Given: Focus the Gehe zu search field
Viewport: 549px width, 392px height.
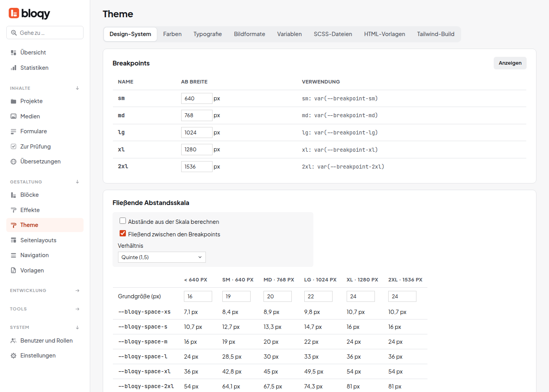Looking at the screenshot, I should pos(45,33).
